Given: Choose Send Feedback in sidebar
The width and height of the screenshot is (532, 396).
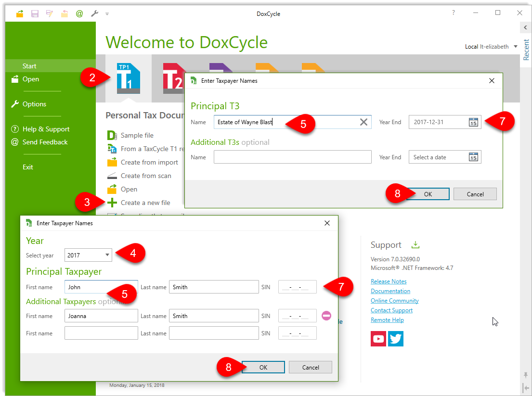Looking at the screenshot, I should tap(45, 142).
